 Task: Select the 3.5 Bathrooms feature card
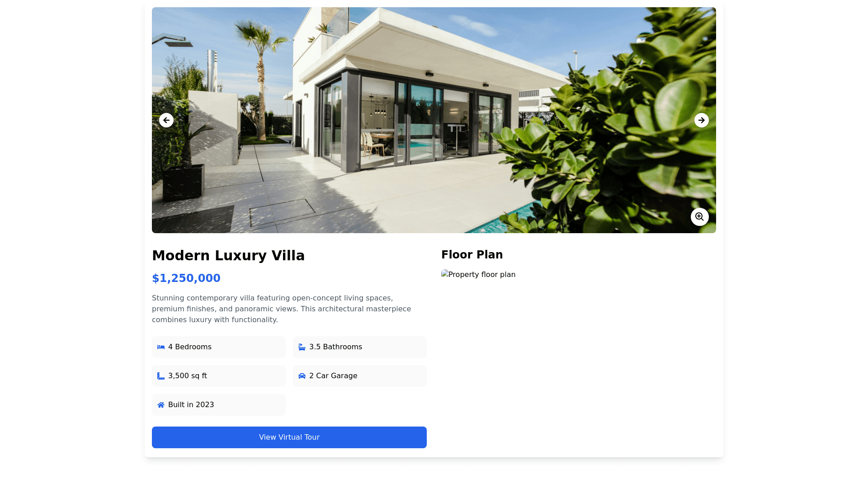pyautogui.click(x=360, y=347)
